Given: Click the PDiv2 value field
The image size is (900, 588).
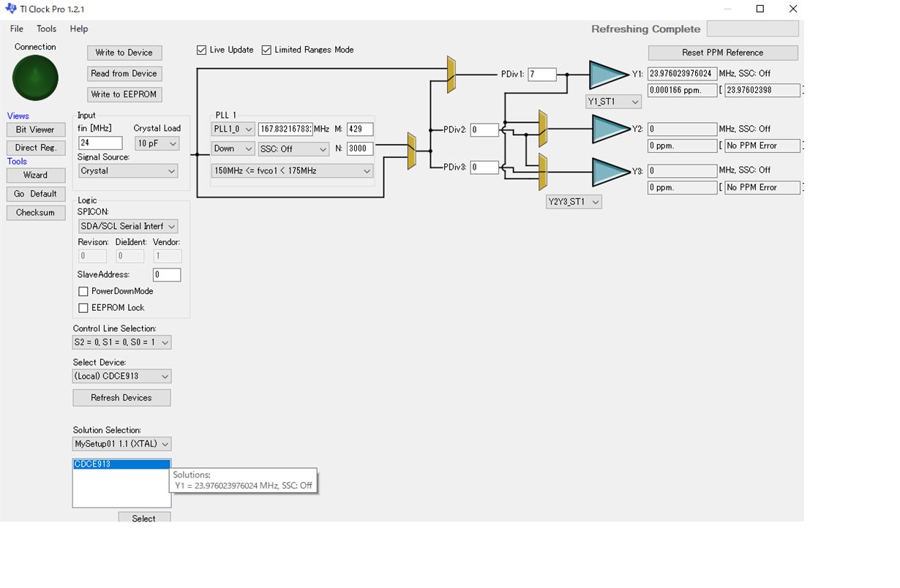Looking at the screenshot, I should (484, 130).
